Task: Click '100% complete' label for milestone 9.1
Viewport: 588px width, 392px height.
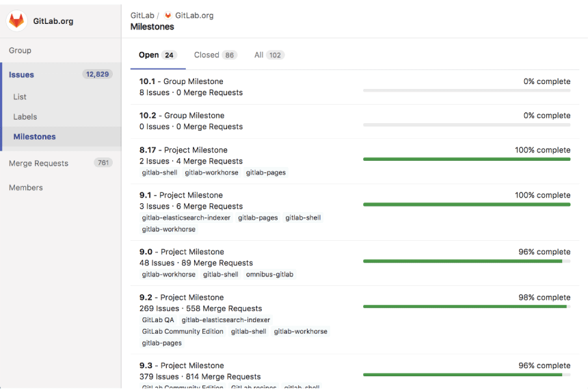Action: (543, 195)
